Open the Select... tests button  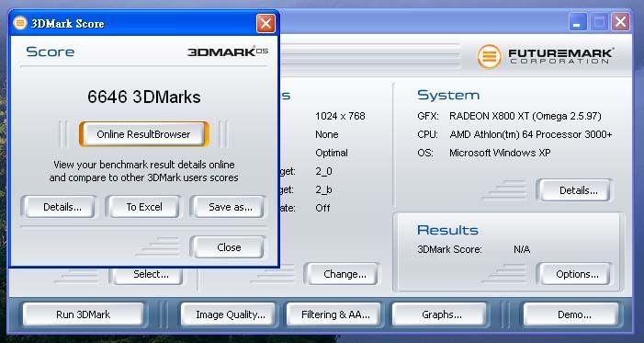[151, 274]
